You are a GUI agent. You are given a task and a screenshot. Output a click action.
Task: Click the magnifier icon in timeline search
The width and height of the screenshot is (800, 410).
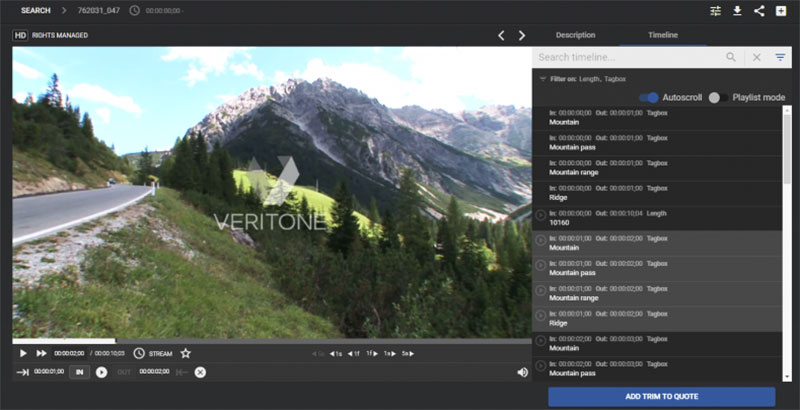point(731,57)
